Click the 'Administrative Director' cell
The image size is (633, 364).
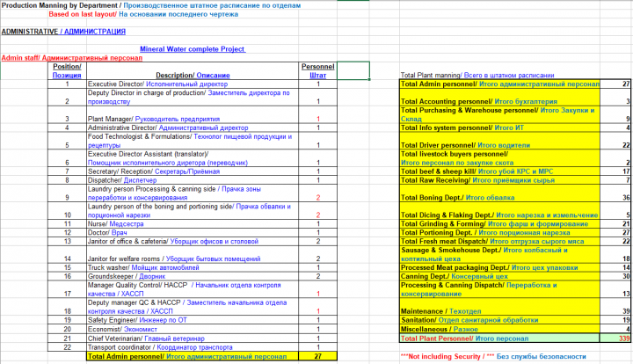click(x=193, y=127)
